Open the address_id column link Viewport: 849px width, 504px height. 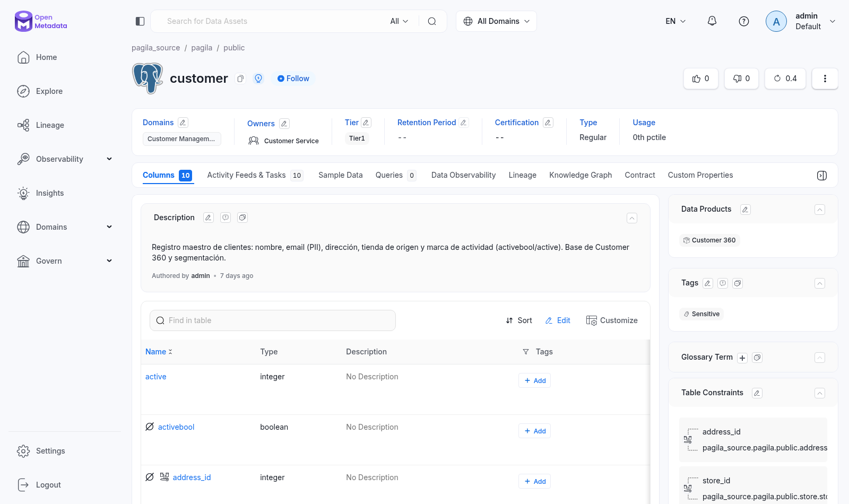pos(192,477)
